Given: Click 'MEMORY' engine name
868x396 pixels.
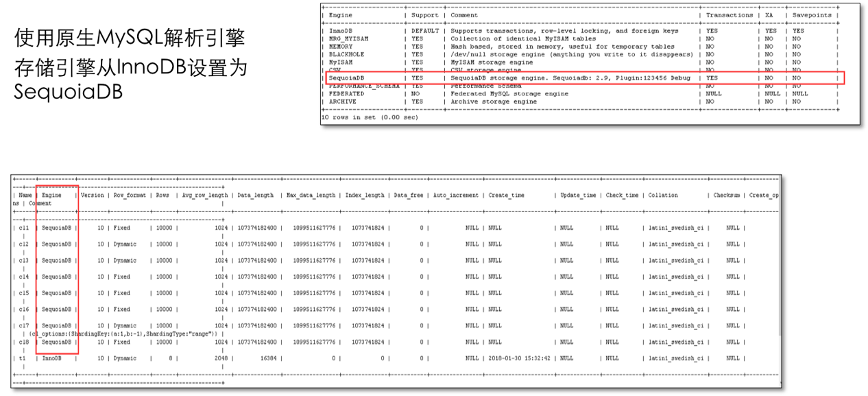Looking at the screenshot, I should 340,47.
